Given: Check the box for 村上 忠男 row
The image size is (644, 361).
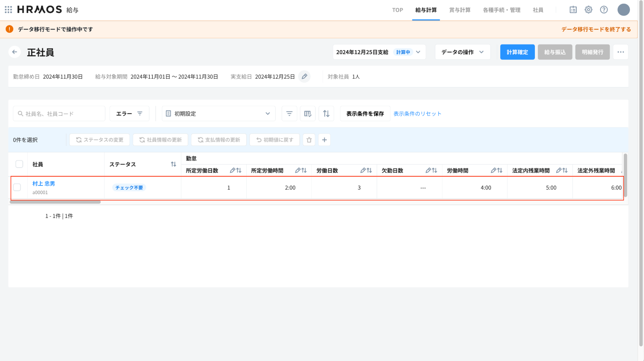Looking at the screenshot, I should (x=17, y=187).
